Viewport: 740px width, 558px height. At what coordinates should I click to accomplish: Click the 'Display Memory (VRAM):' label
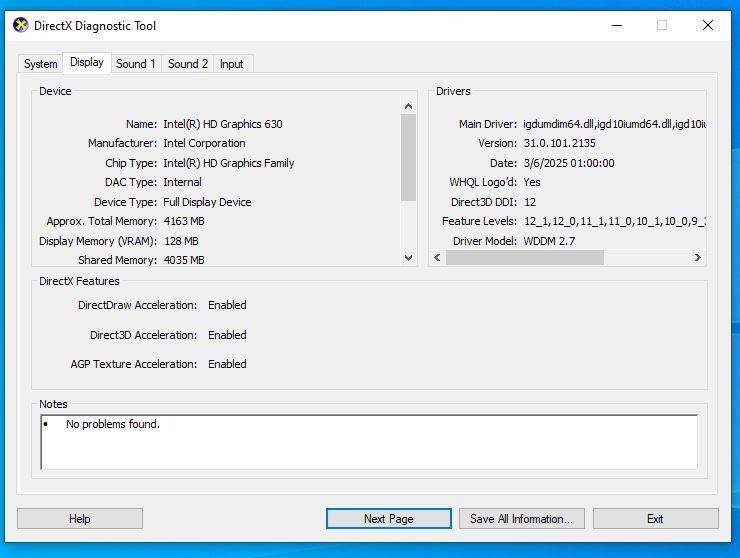point(98,241)
